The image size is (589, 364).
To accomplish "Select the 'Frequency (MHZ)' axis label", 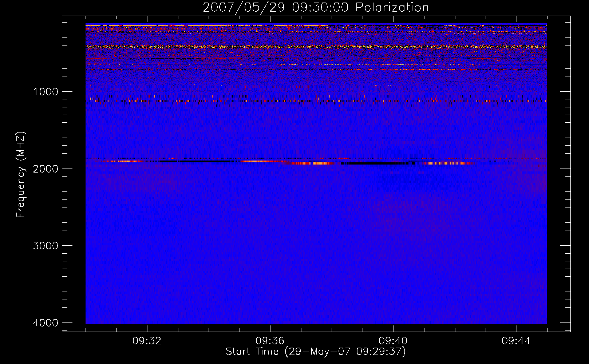I will (21, 175).
